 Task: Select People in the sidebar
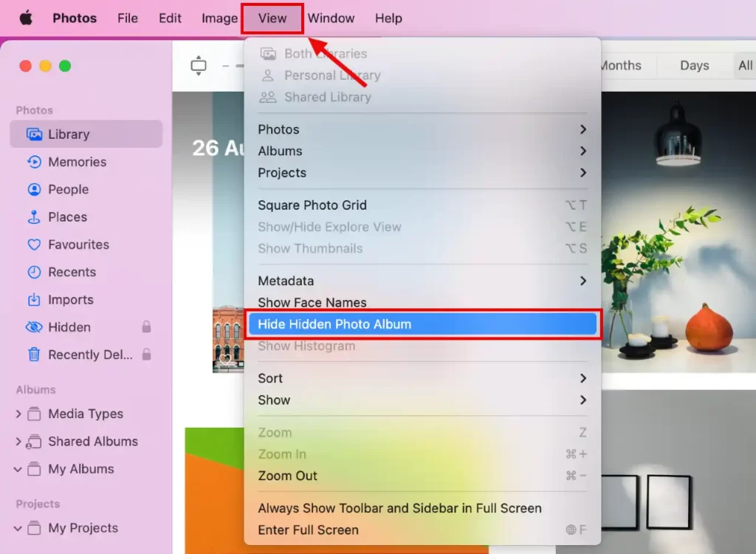[86, 189]
